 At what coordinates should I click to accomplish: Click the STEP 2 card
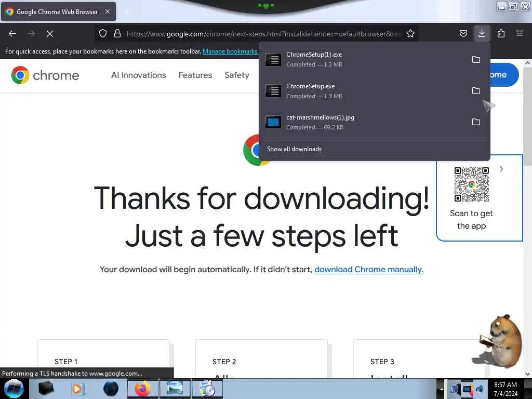tap(262, 359)
